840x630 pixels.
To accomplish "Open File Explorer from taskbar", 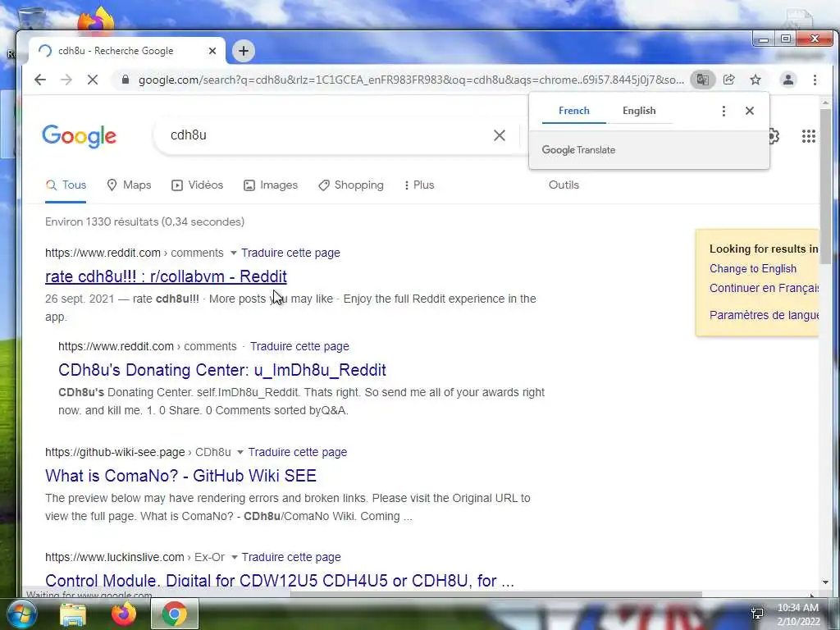I will coord(73,614).
